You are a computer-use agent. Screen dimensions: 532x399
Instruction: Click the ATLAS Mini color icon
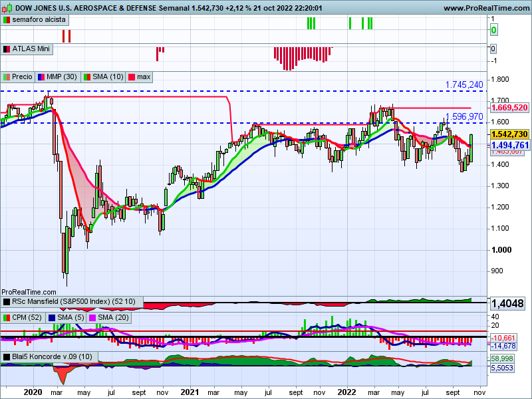click(x=7, y=49)
